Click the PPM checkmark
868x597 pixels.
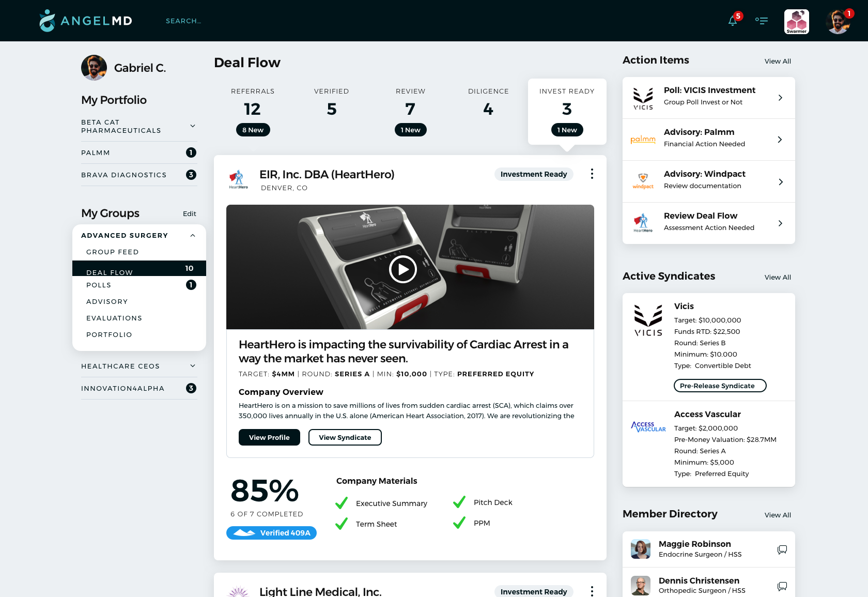click(x=459, y=523)
